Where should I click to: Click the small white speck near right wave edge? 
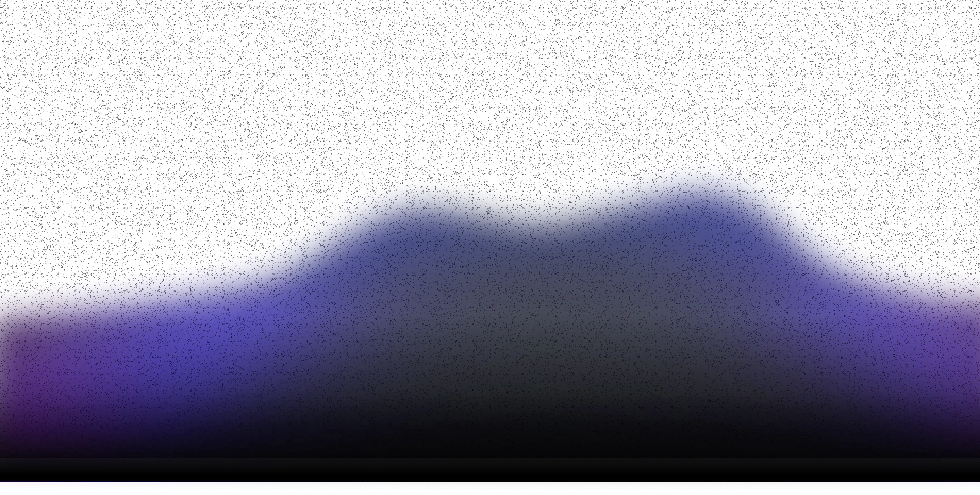coord(942,264)
